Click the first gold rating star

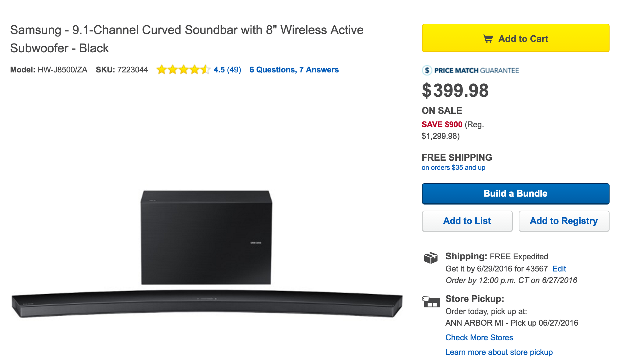tap(162, 70)
